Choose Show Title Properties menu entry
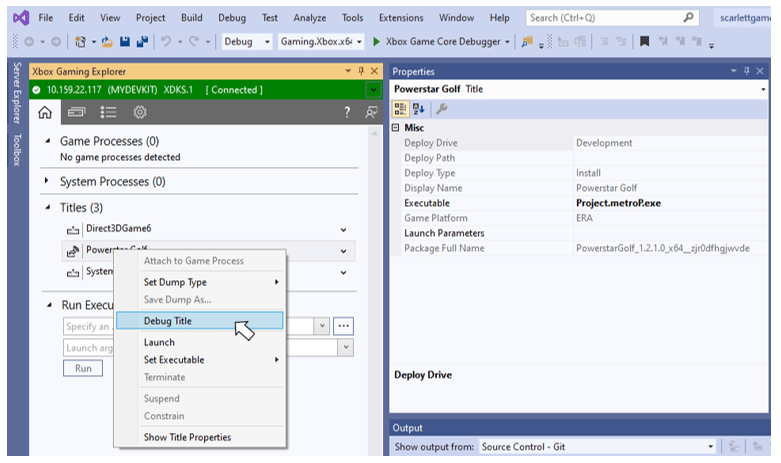781x463 pixels. click(199, 437)
